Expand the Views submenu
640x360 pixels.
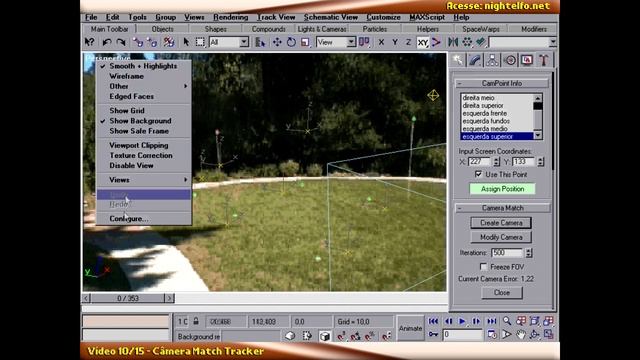point(143,180)
